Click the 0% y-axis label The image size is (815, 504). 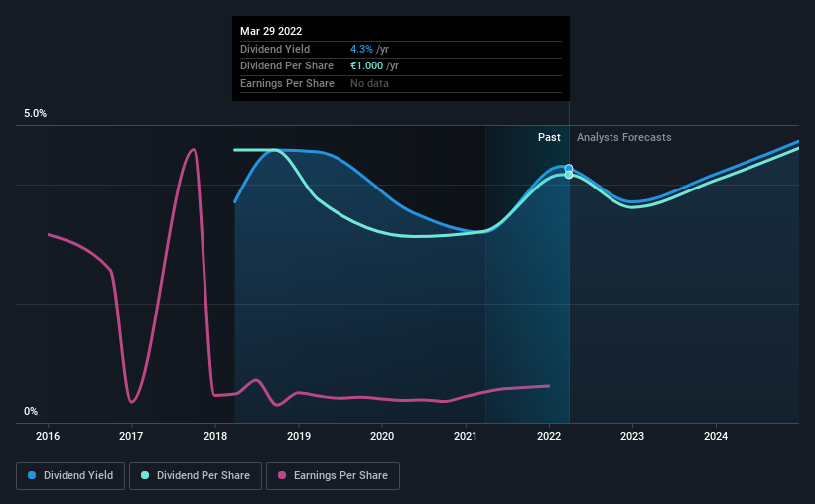[x=31, y=411]
